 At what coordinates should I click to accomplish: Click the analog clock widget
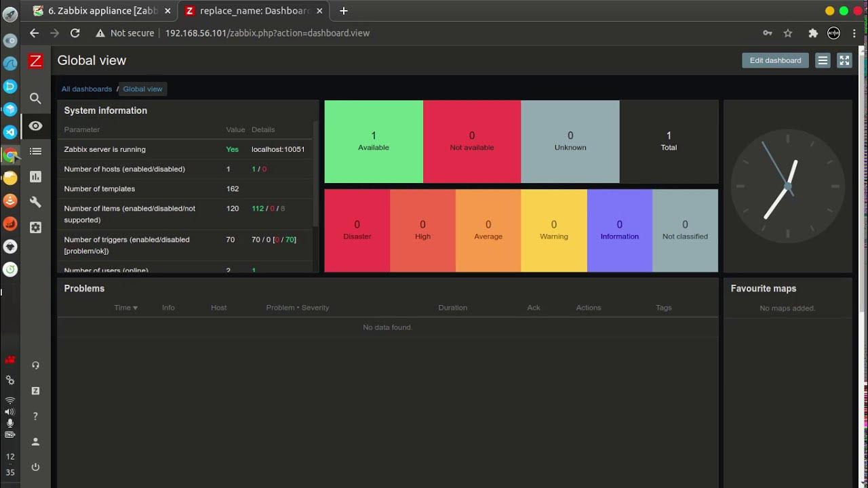pyautogui.click(x=788, y=185)
